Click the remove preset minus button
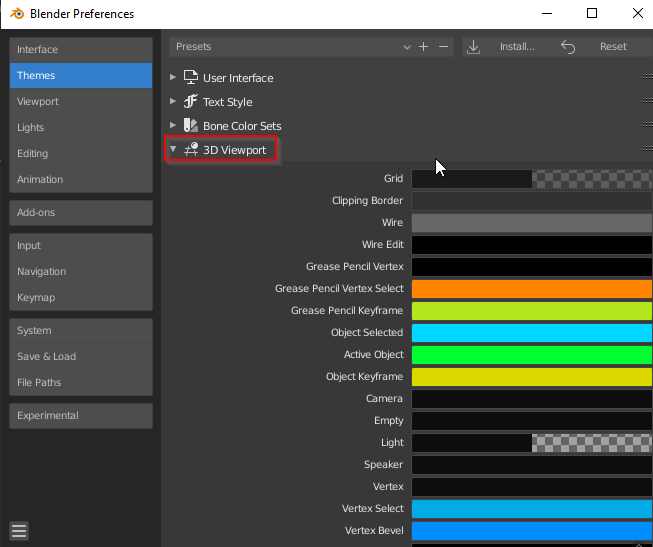653x547 pixels. point(444,47)
